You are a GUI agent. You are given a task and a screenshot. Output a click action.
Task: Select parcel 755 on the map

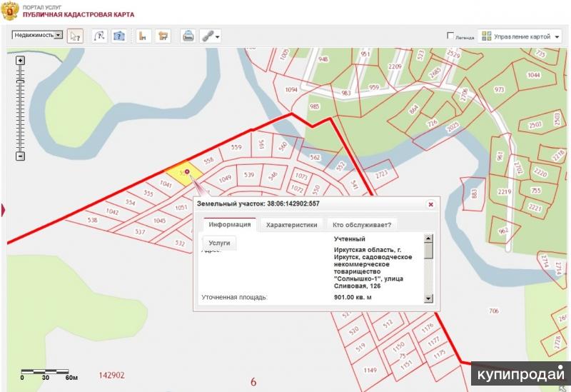pyautogui.click(x=536, y=191)
